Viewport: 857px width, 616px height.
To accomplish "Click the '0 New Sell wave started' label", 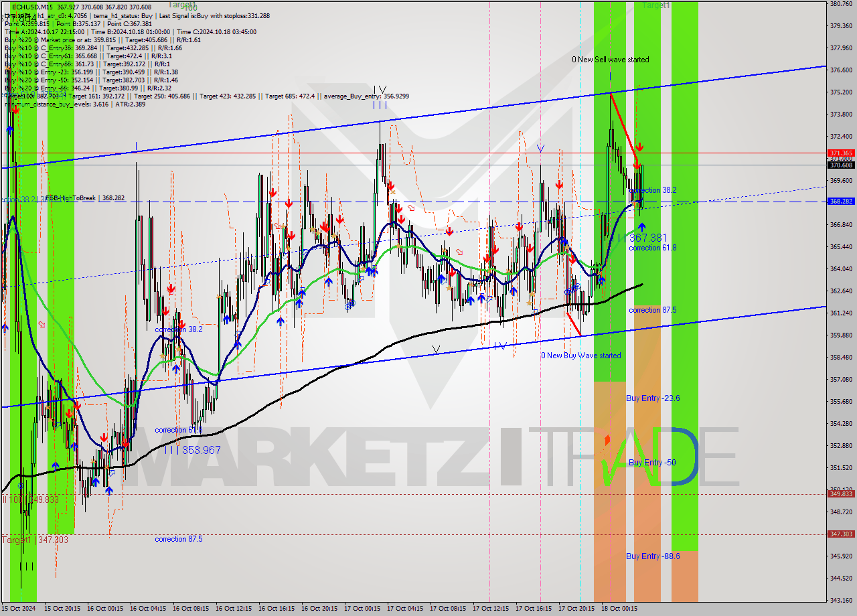I will pyautogui.click(x=610, y=60).
